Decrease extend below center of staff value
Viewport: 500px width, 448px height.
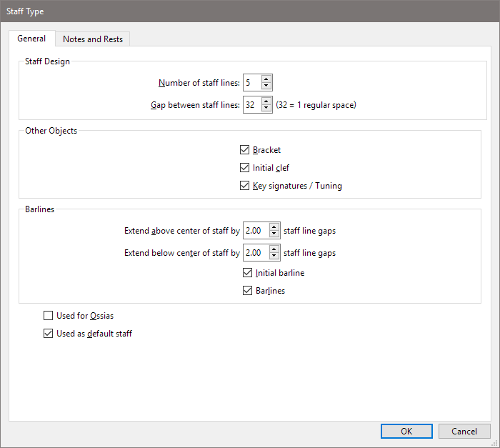click(x=274, y=257)
